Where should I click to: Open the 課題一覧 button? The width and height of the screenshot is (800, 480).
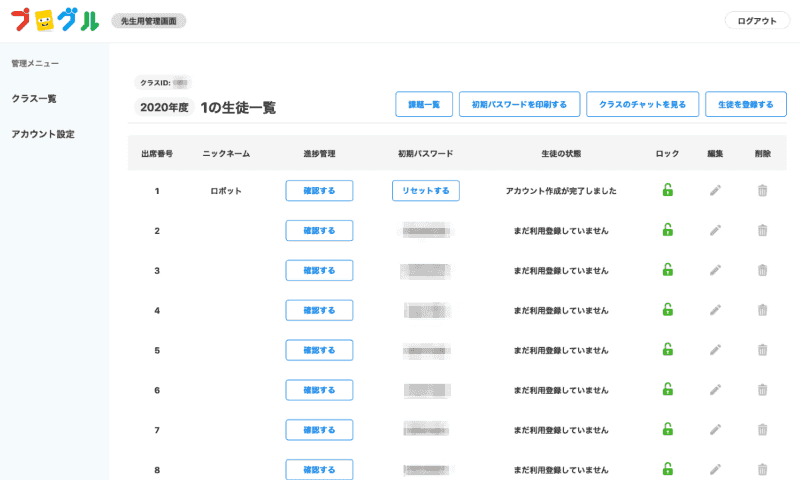pos(424,104)
